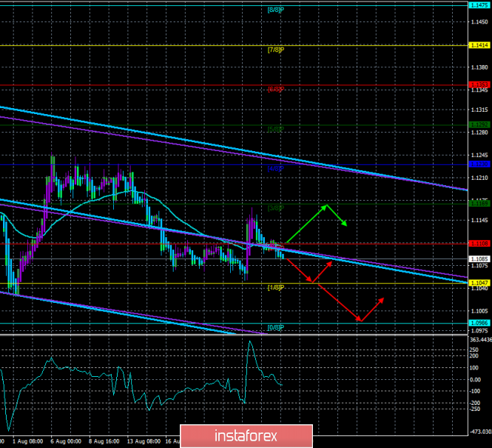Screen dimensions: 492x448
Task: Click the blue [4/8]P level label
Action: [276, 168]
